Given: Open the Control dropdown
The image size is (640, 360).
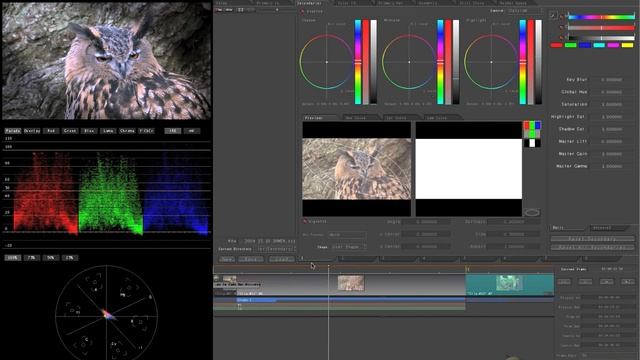Looking at the screenshot, I should [525, 11].
